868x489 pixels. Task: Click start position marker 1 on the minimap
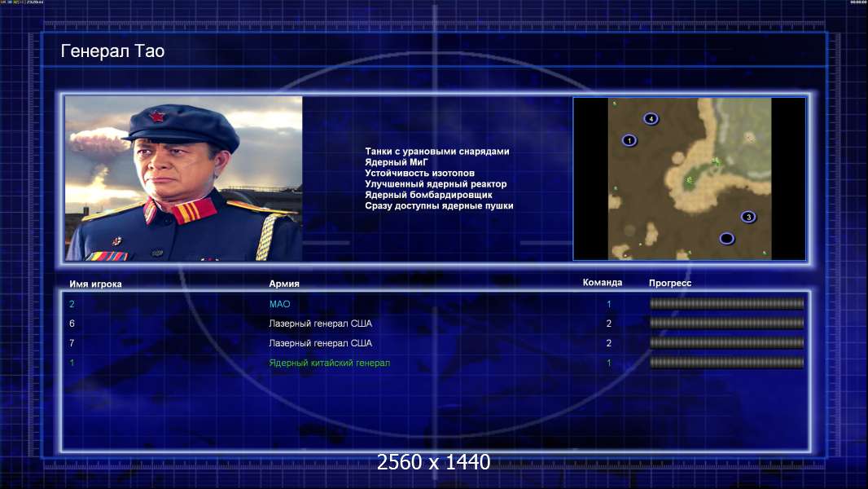point(629,140)
